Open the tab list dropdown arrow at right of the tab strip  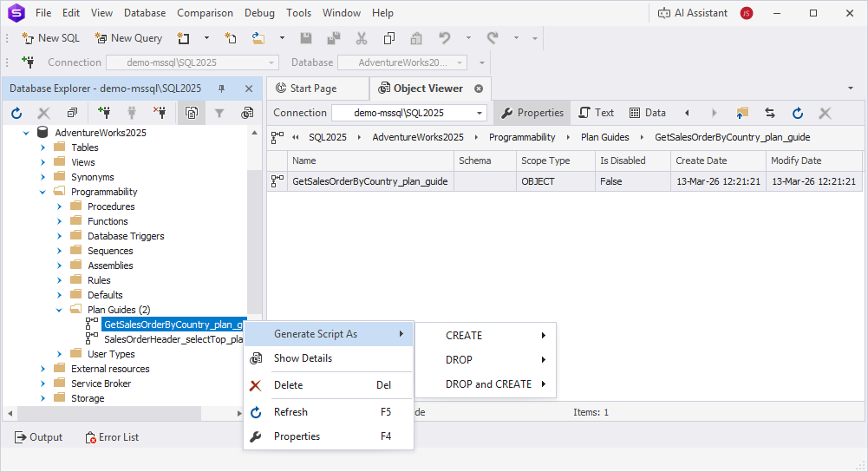point(851,88)
